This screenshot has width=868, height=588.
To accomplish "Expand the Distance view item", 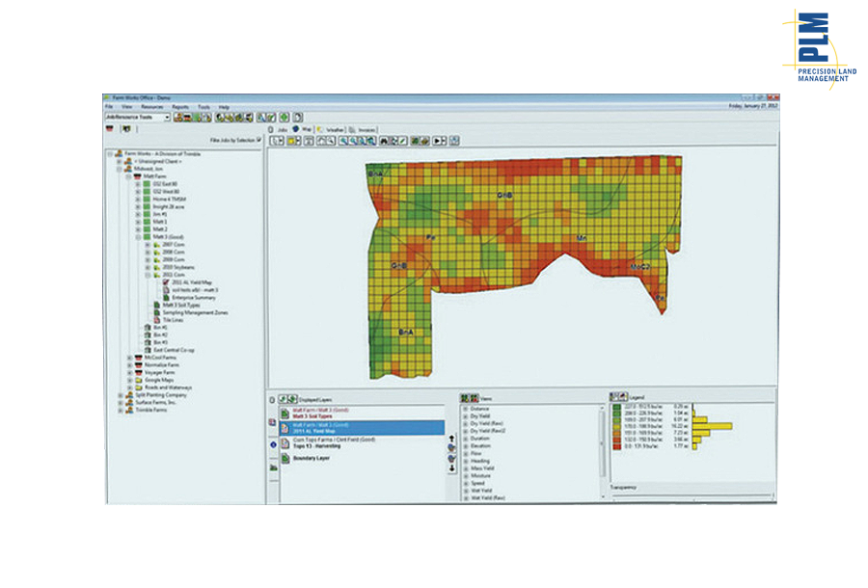I will click(466, 409).
